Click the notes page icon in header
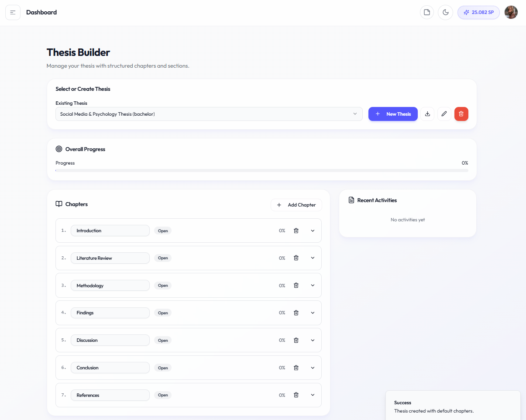 pyautogui.click(x=427, y=12)
